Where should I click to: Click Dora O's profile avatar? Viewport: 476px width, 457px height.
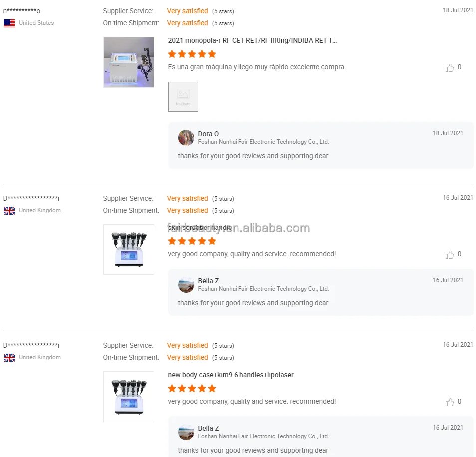click(186, 138)
